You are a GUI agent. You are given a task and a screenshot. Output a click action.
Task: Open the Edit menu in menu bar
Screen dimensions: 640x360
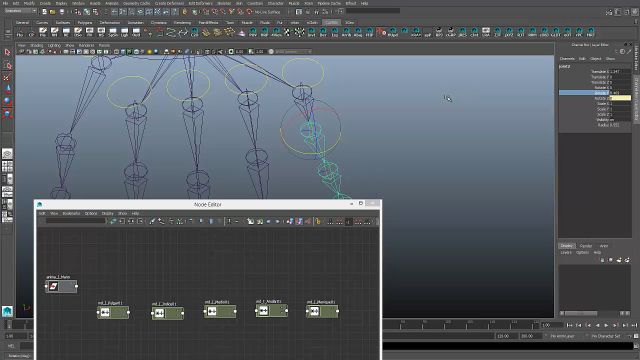(16, 3)
